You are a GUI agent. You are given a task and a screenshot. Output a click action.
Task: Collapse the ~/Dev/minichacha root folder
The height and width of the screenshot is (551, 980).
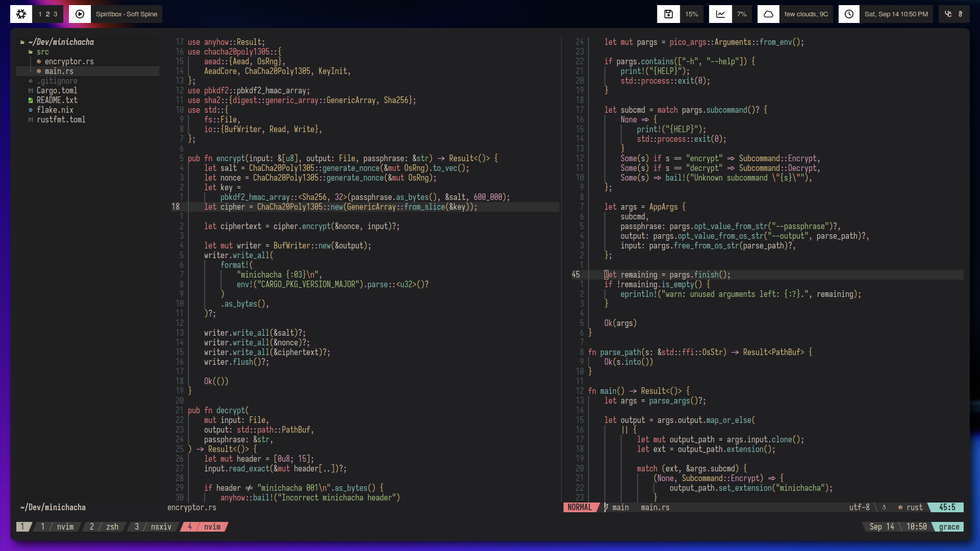click(x=61, y=42)
